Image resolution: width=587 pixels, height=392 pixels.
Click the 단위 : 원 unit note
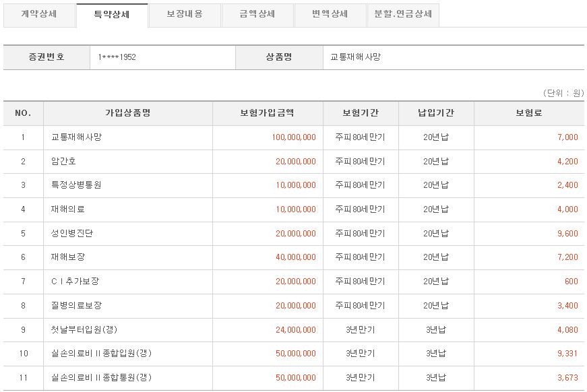click(x=563, y=93)
